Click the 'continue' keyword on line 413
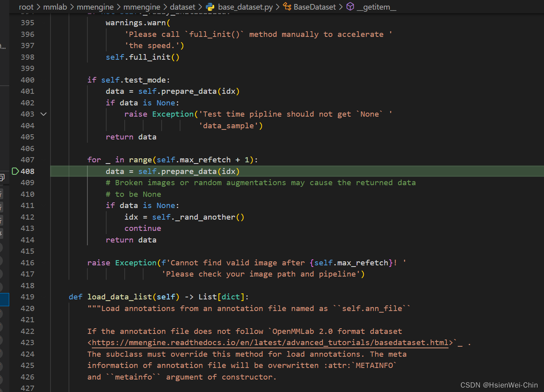Viewport: 544px width, 392px height. pos(143,228)
